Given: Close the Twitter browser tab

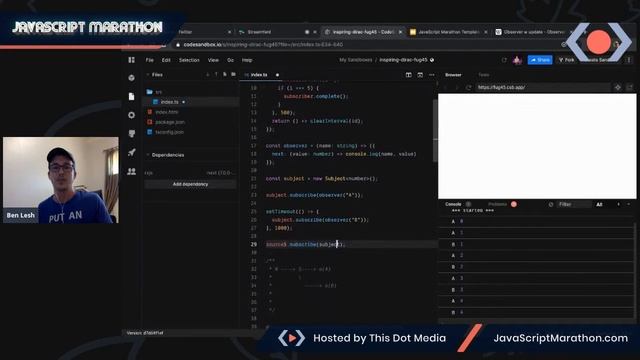Looking at the screenshot, I should click(x=229, y=32).
